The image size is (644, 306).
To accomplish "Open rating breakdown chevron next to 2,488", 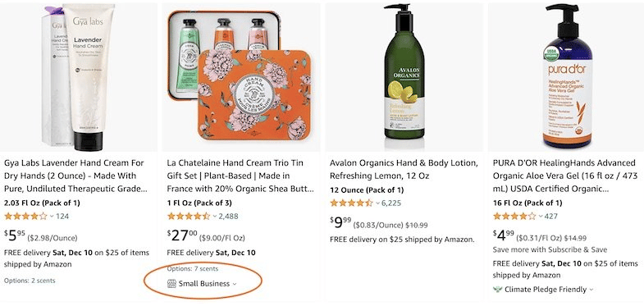I will pyautogui.click(x=215, y=217).
